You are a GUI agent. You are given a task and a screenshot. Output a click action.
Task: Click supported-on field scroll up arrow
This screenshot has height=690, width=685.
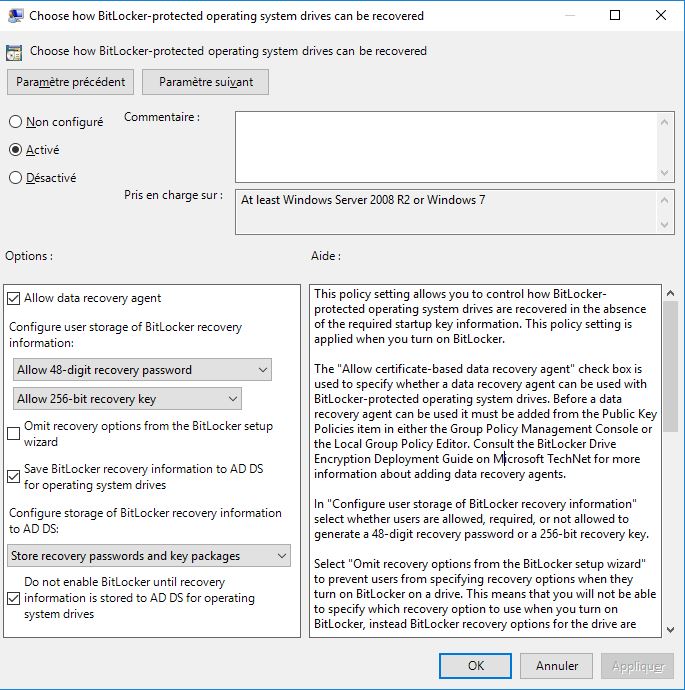coord(664,200)
